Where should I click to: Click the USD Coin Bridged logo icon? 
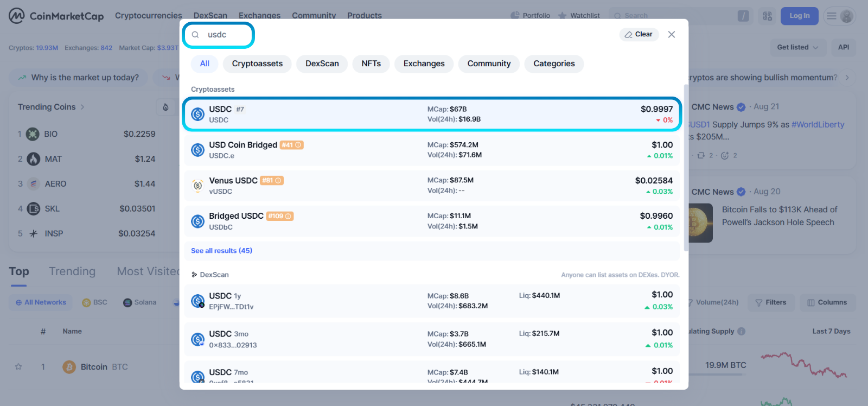point(198,150)
